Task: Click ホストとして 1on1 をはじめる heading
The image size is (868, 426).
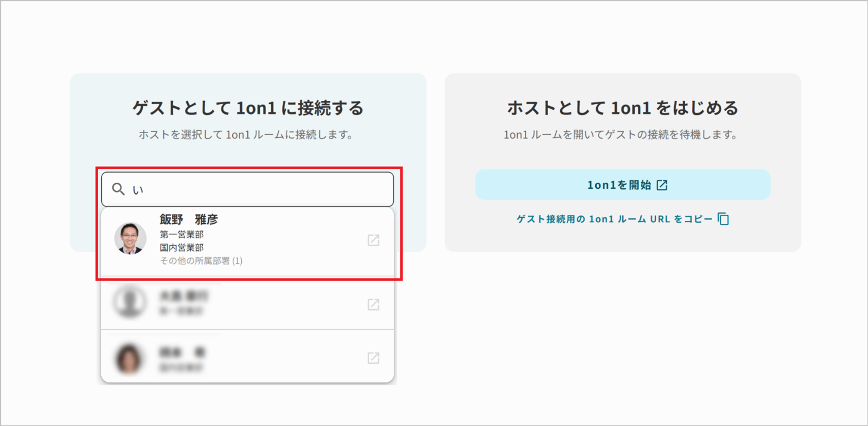Action: click(623, 108)
